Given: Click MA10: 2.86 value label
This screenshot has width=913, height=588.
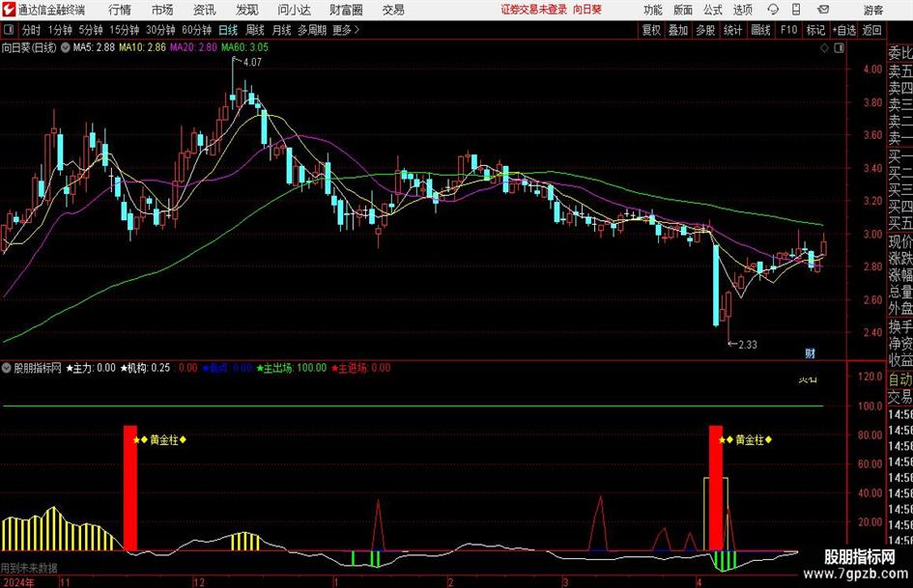Looking at the screenshot, I should click(x=142, y=47).
